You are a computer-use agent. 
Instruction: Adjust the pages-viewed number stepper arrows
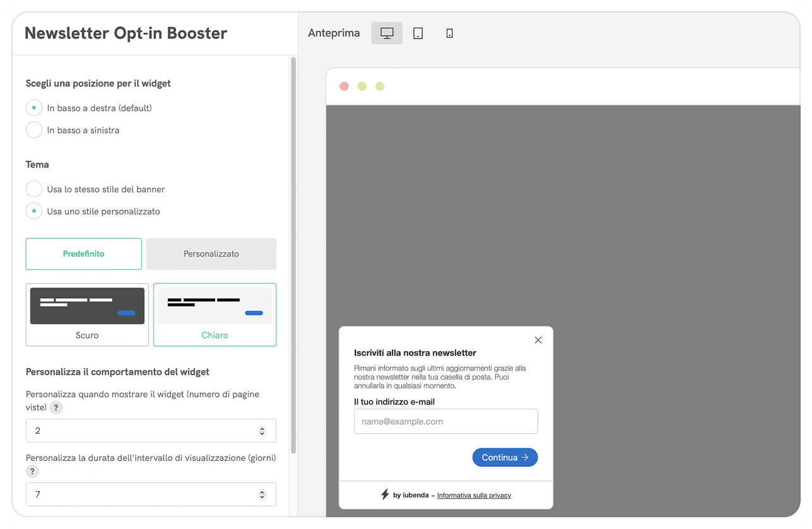pos(262,431)
